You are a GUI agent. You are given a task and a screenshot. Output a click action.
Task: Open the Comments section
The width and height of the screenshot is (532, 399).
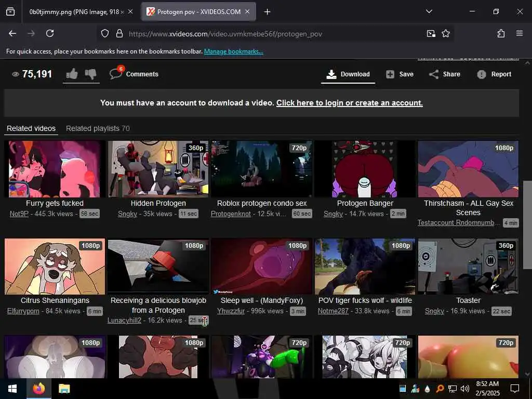(x=134, y=73)
